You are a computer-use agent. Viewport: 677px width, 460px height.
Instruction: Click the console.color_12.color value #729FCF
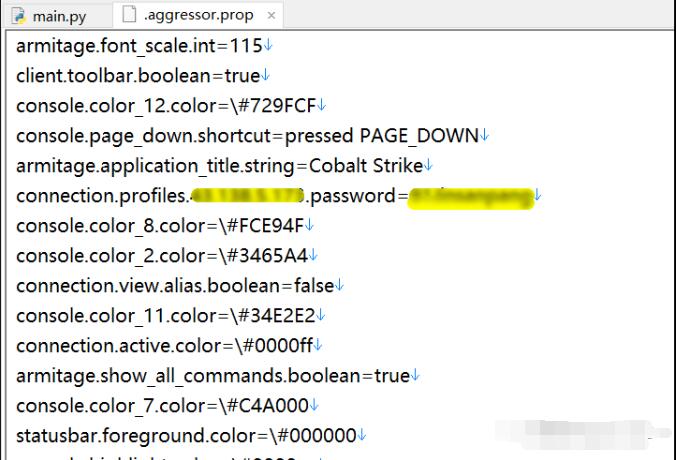pyautogui.click(x=278, y=106)
